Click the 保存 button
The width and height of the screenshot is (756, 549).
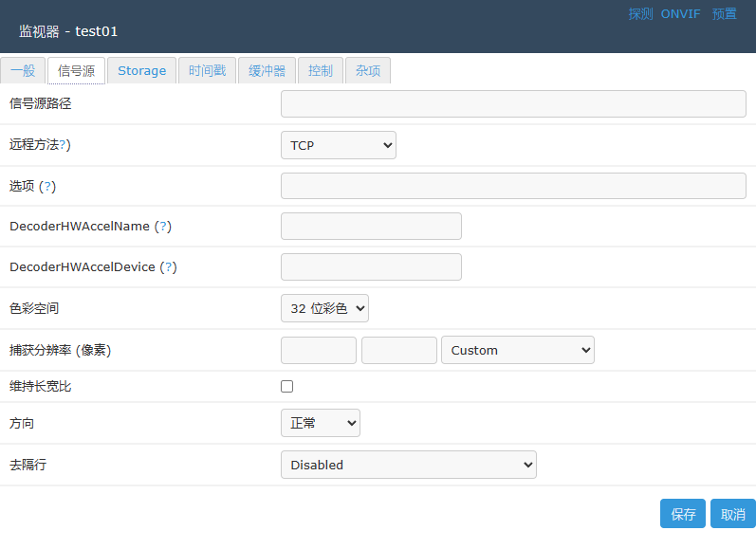[x=683, y=514]
